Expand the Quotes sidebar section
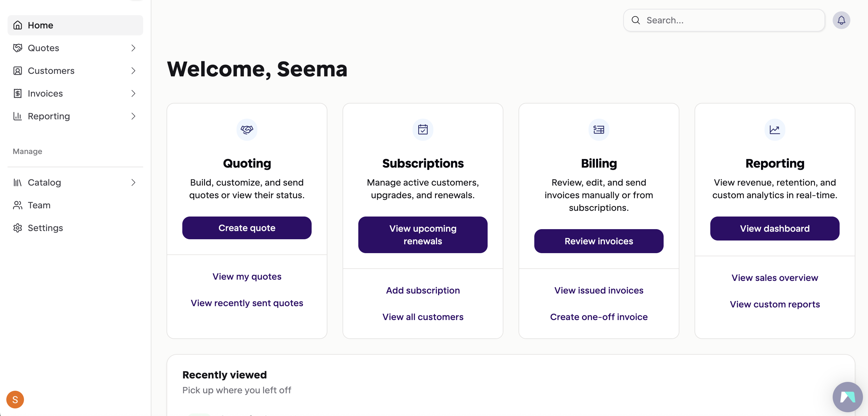 (133, 48)
